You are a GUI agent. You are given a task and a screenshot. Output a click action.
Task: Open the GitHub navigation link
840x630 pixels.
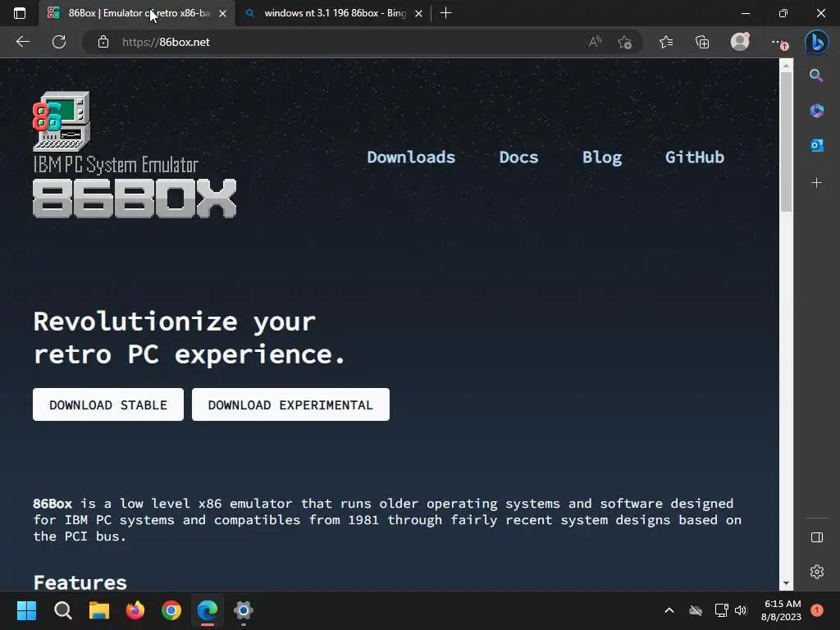click(x=694, y=157)
